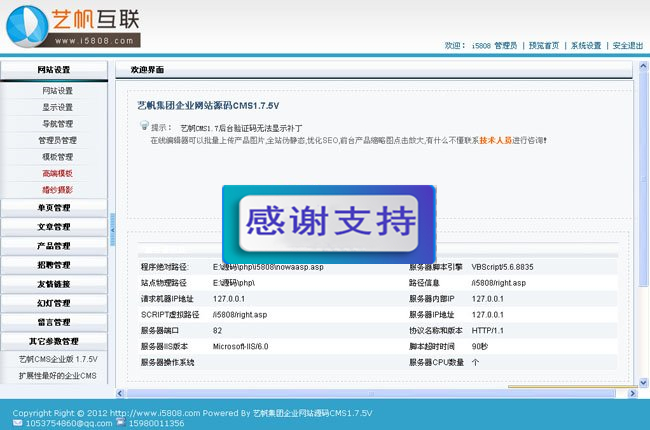Click vertical scrollbar up arrow
The height and width of the screenshot is (430, 650).
[643, 66]
